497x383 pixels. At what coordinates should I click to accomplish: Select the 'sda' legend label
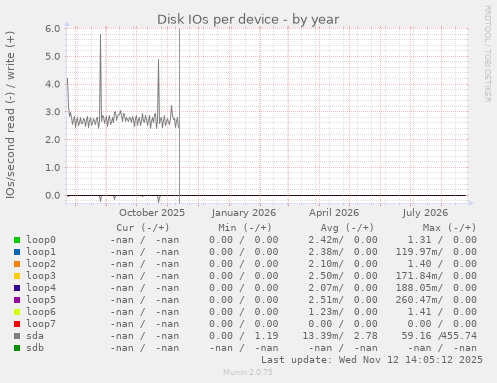(35, 336)
